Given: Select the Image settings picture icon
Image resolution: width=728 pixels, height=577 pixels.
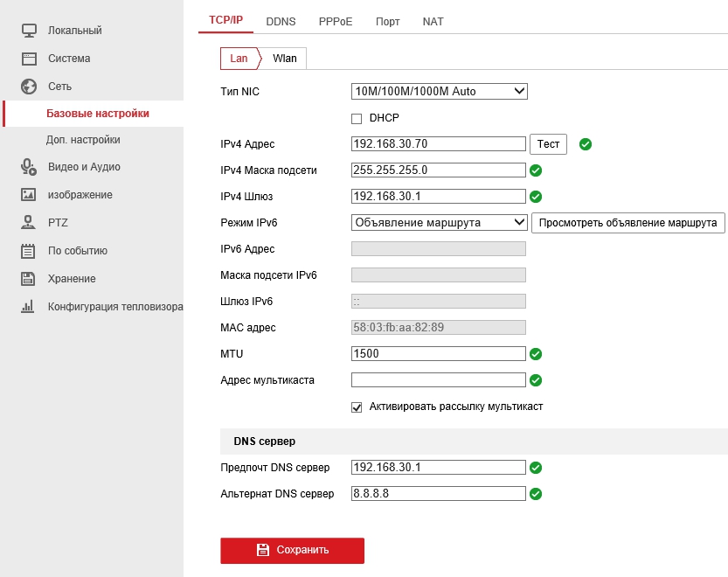Looking at the screenshot, I should pyautogui.click(x=29, y=195).
